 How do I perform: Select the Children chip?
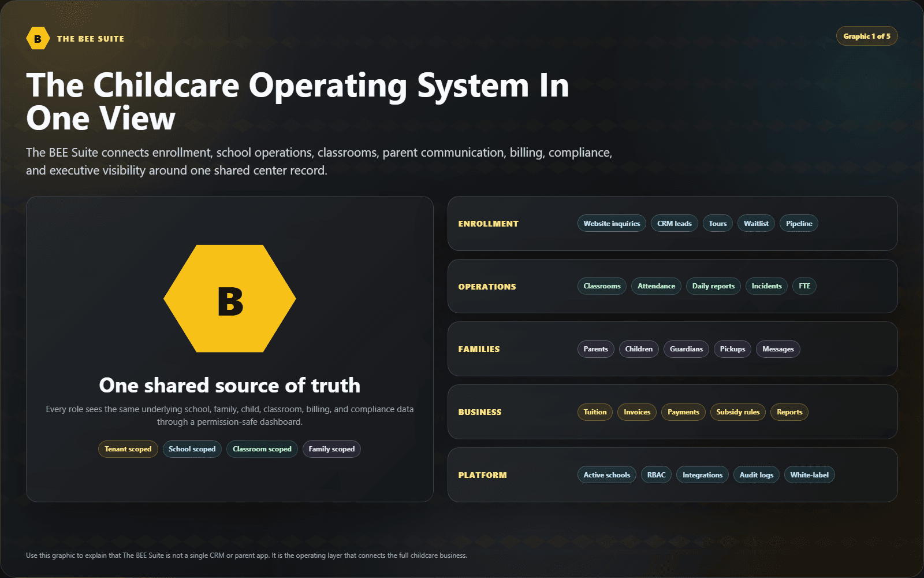[x=639, y=349]
